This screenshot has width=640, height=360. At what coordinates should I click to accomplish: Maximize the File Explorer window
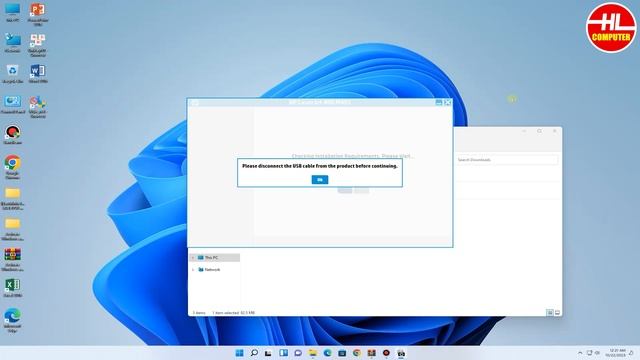tap(540, 131)
